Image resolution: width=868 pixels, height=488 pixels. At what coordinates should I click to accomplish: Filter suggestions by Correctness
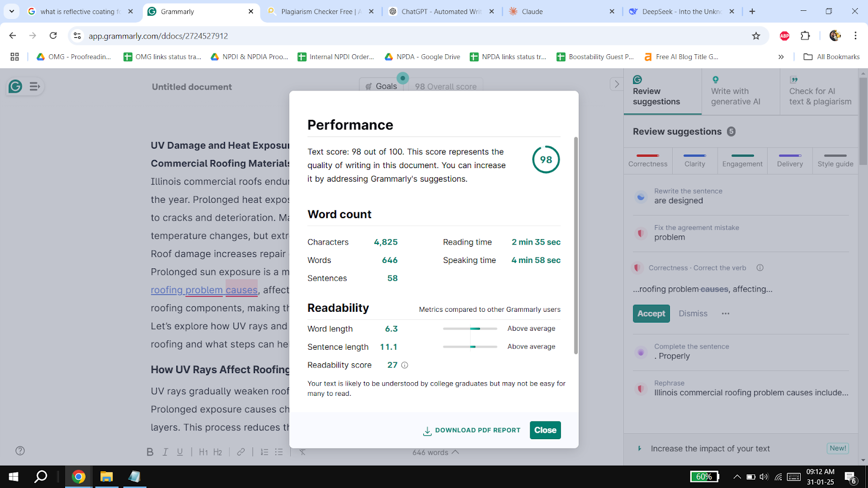pyautogui.click(x=648, y=161)
